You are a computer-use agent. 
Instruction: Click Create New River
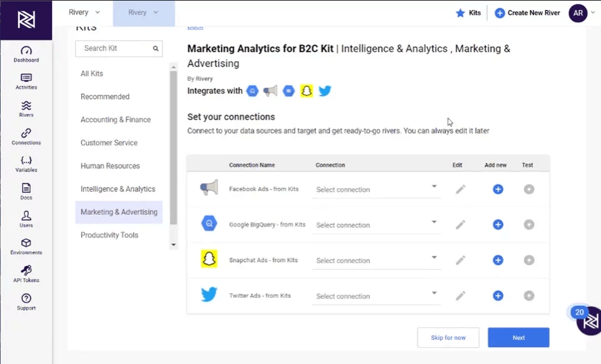pos(527,13)
